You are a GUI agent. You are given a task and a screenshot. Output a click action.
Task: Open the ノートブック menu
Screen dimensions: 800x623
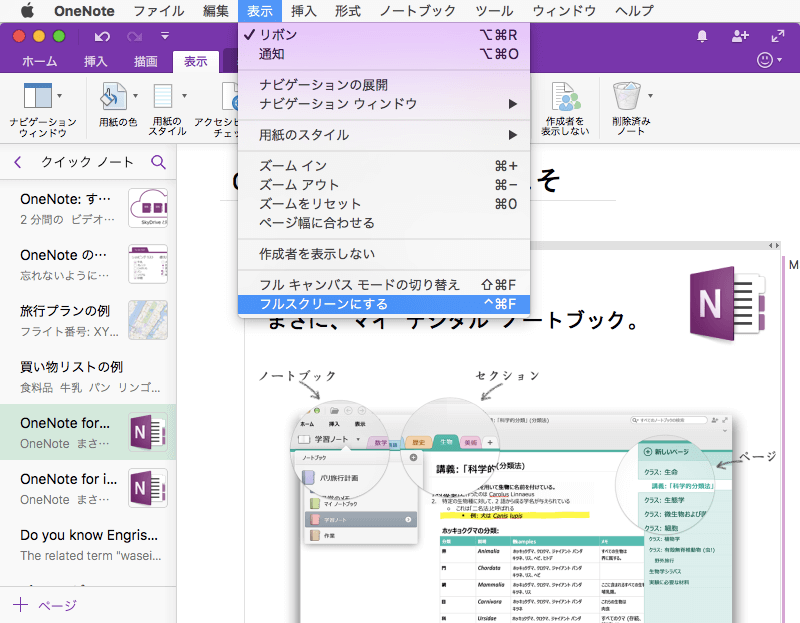point(418,11)
